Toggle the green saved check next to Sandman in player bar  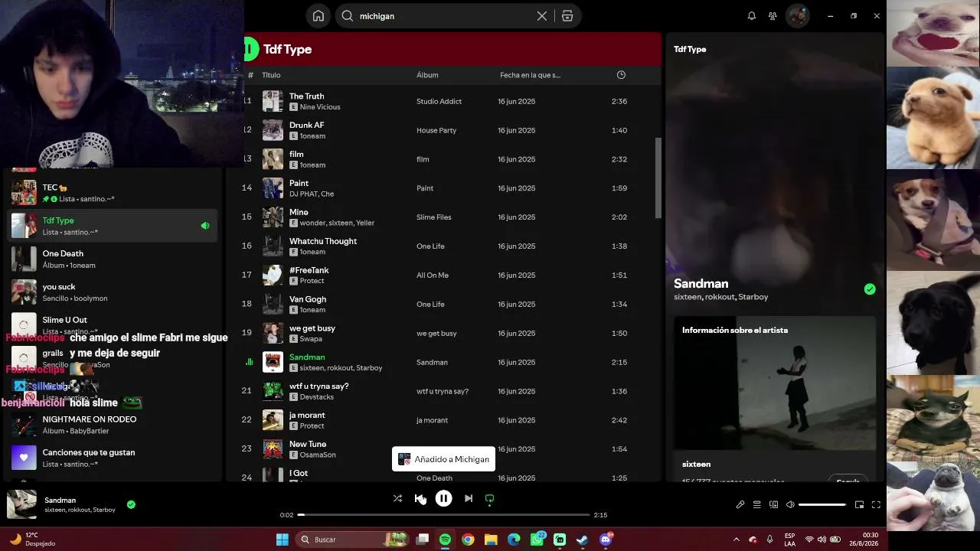(131, 504)
